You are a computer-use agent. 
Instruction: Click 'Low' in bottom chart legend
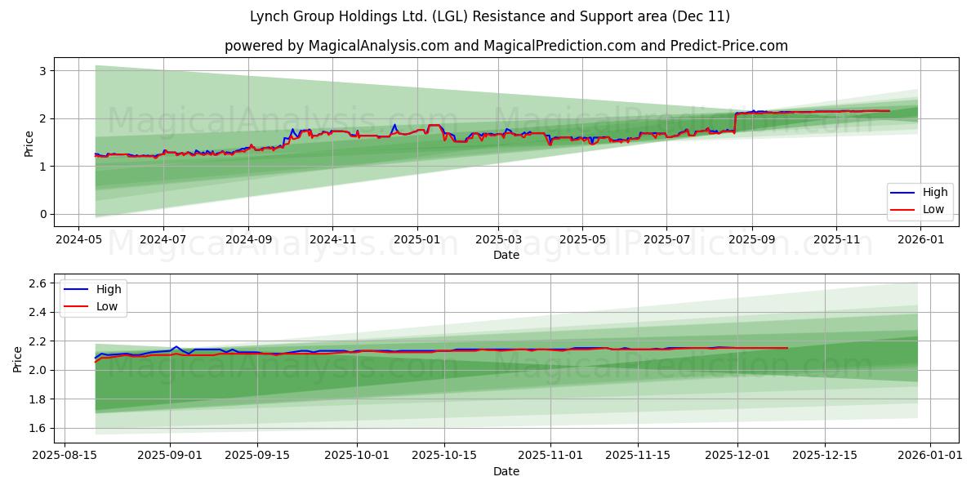pyautogui.click(x=107, y=306)
